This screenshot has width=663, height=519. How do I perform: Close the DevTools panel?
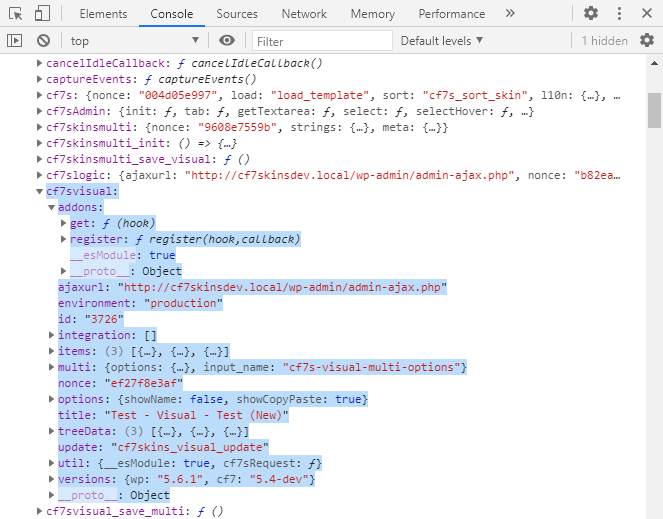point(648,14)
